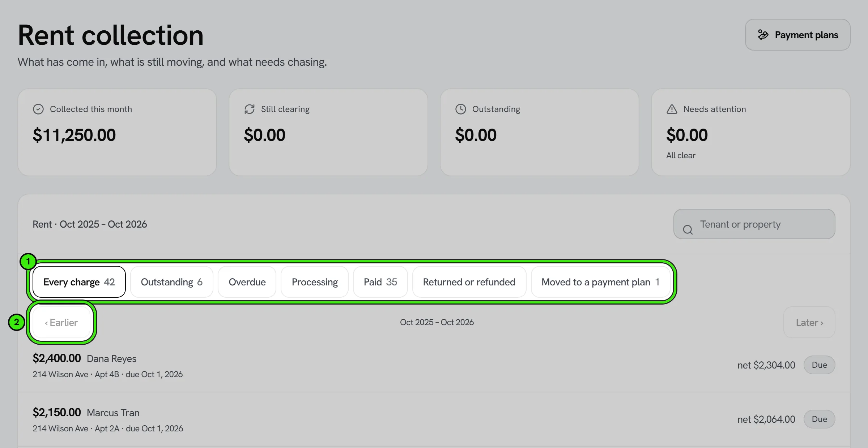868x448 pixels.
Task: Click net $2,064.00 amount
Action: 766,419
